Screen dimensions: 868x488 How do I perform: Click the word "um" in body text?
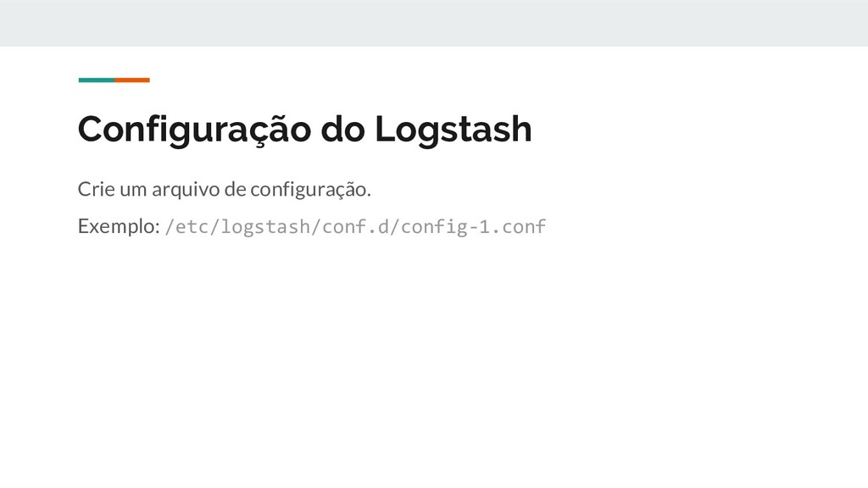[x=133, y=191]
